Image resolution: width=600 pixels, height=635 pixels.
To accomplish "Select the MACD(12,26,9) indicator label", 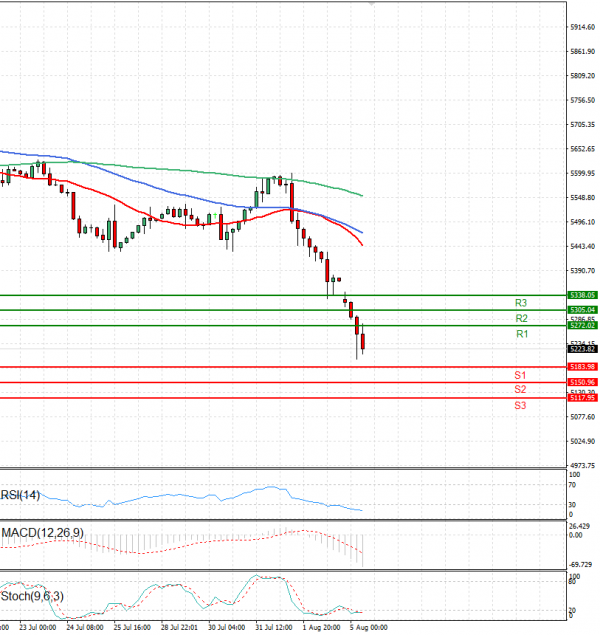I will [43, 533].
